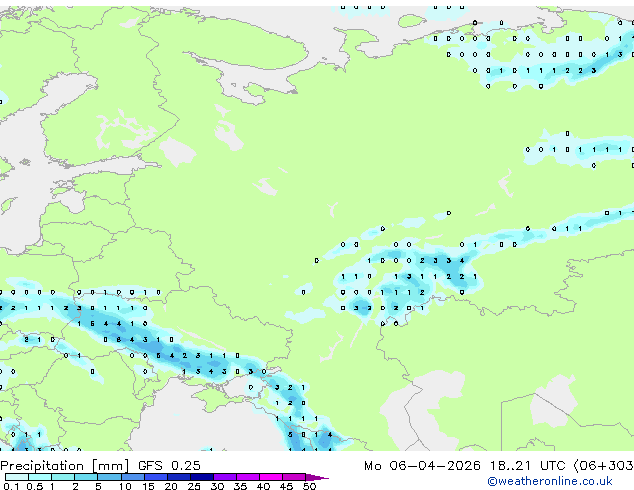The image size is (634, 490).
Task: Select the 1–2 mm legend swatch
Action: pyautogui.click(x=63, y=477)
